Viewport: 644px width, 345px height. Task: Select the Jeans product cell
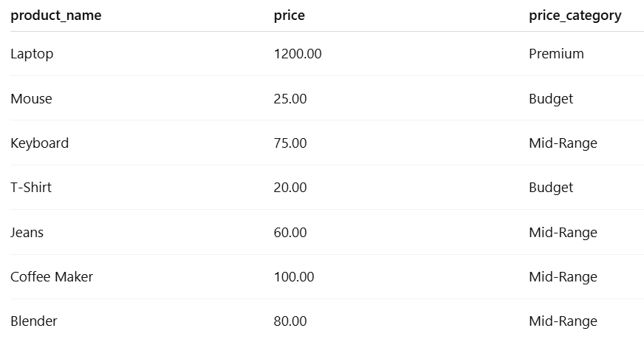click(x=27, y=233)
